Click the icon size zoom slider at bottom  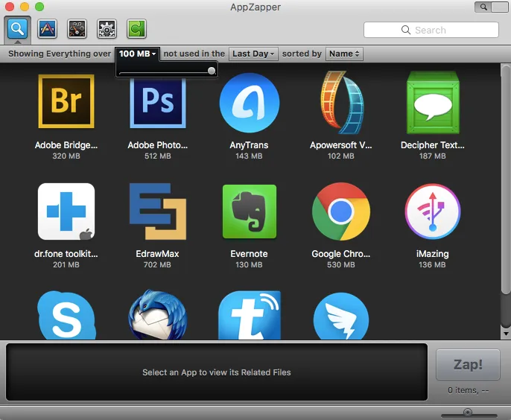pos(468,413)
